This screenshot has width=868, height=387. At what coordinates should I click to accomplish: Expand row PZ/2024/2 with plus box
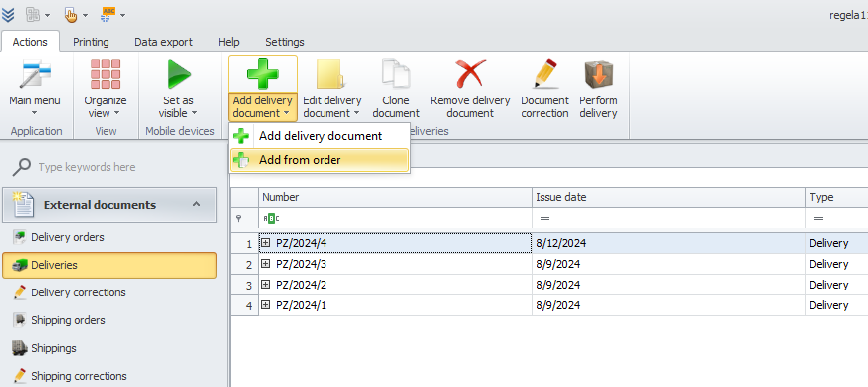pyautogui.click(x=265, y=284)
